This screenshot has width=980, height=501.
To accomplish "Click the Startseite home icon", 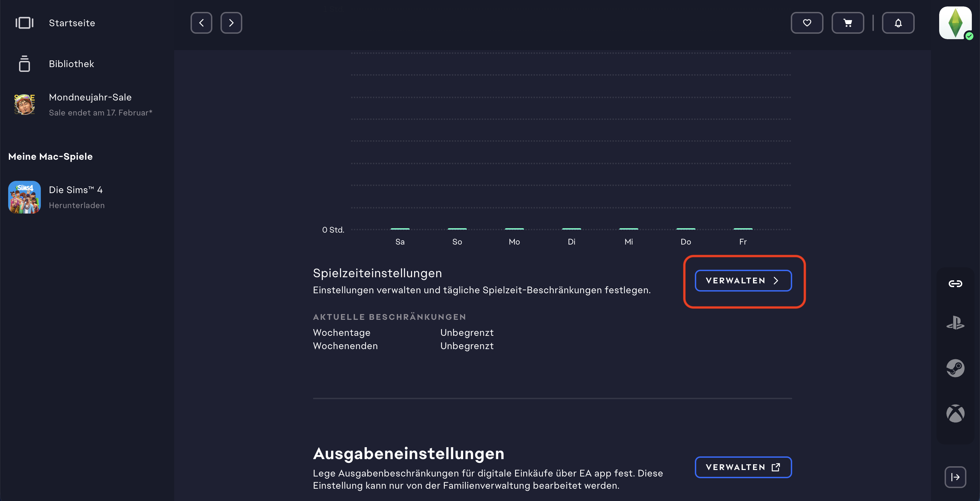I will pyautogui.click(x=24, y=23).
